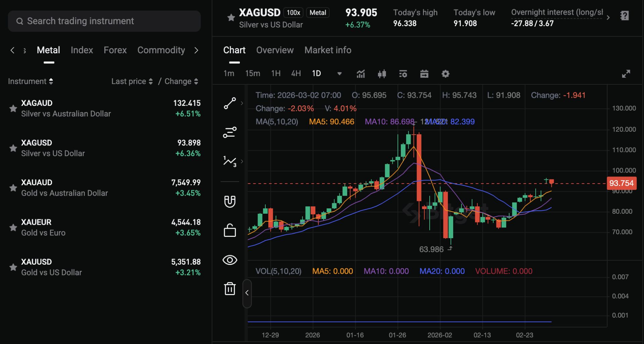The height and width of the screenshot is (344, 644).
Task: Select the 4H timeframe button
Action: [296, 73]
